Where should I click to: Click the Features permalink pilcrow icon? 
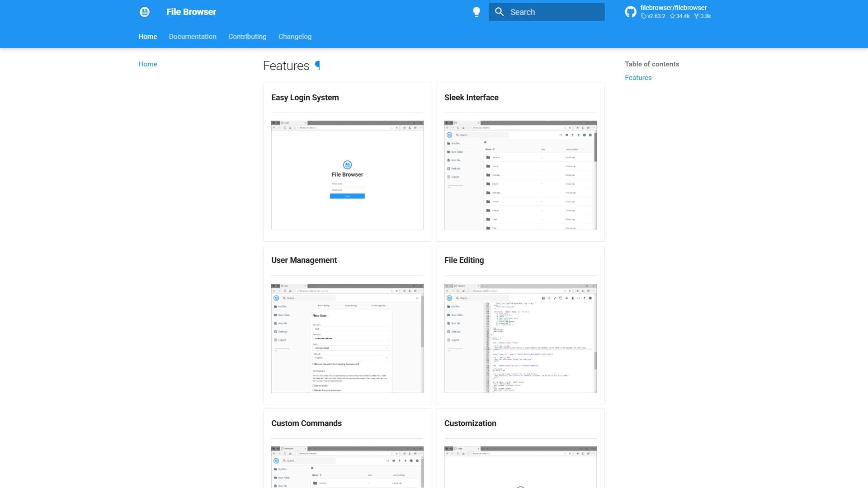pyautogui.click(x=317, y=66)
